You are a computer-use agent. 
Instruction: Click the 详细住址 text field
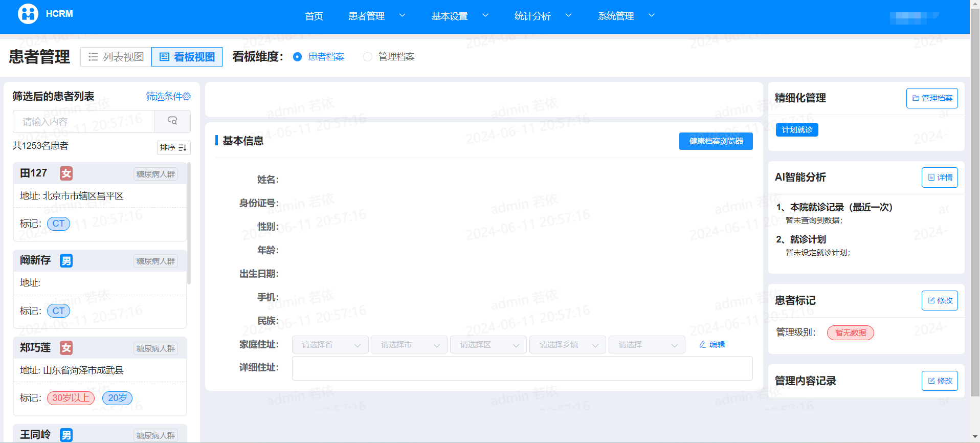[x=522, y=368]
